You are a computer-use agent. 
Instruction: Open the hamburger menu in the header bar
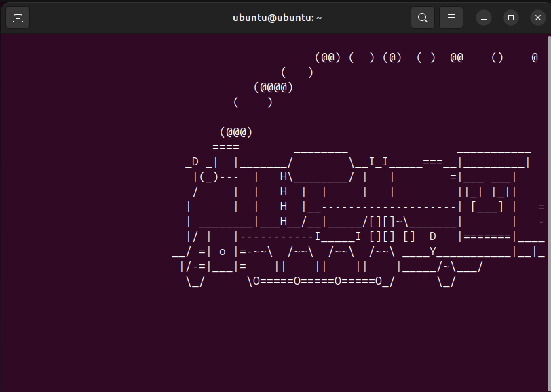click(451, 18)
